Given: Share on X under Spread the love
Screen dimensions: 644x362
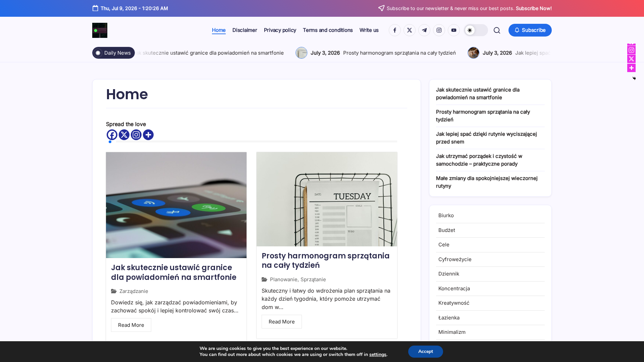Looking at the screenshot, I should pyautogui.click(x=124, y=135).
